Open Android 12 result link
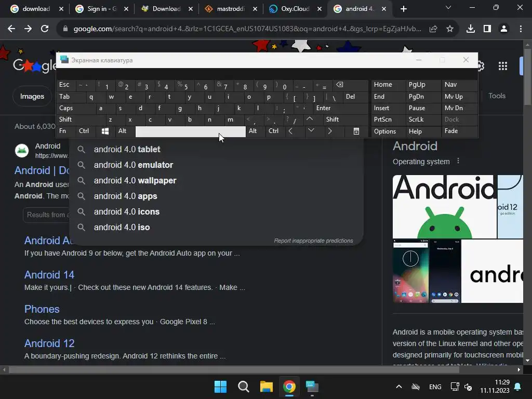The image size is (532, 399). (49, 343)
